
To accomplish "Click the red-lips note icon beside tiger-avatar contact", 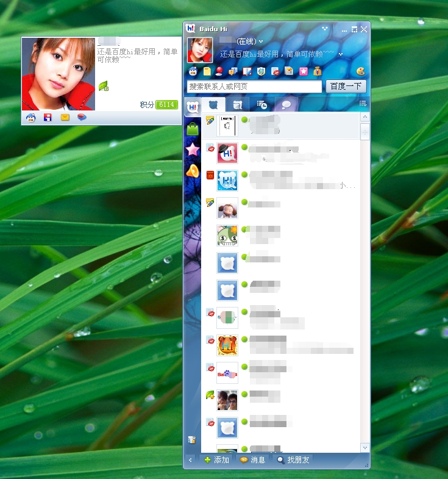I will pos(210,340).
